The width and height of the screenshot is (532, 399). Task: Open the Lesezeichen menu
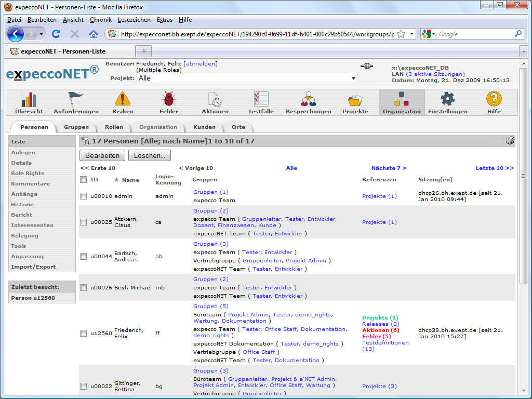tap(134, 20)
